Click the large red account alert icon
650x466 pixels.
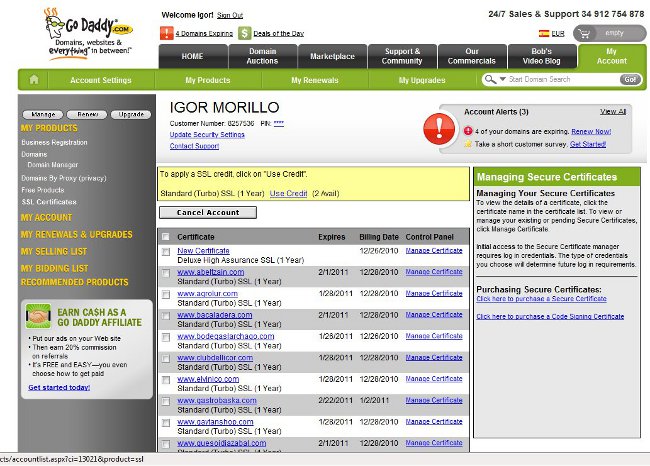[x=438, y=125]
